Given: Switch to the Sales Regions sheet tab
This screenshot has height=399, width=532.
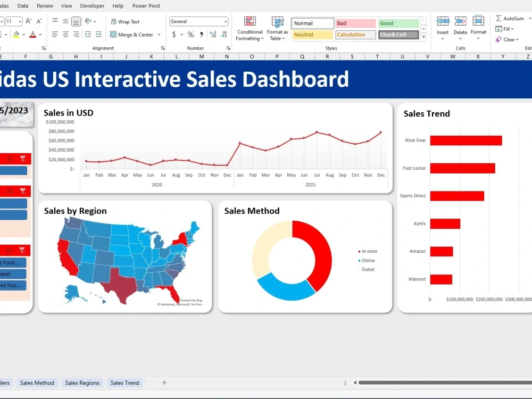Looking at the screenshot, I should [x=82, y=383].
